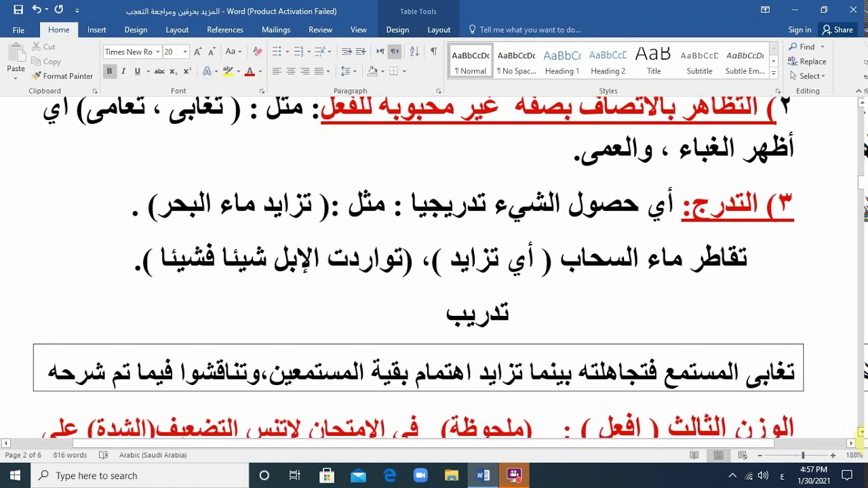Open the Line Spacing dropdown
Image resolution: width=868 pixels, height=488 pixels.
348,71
